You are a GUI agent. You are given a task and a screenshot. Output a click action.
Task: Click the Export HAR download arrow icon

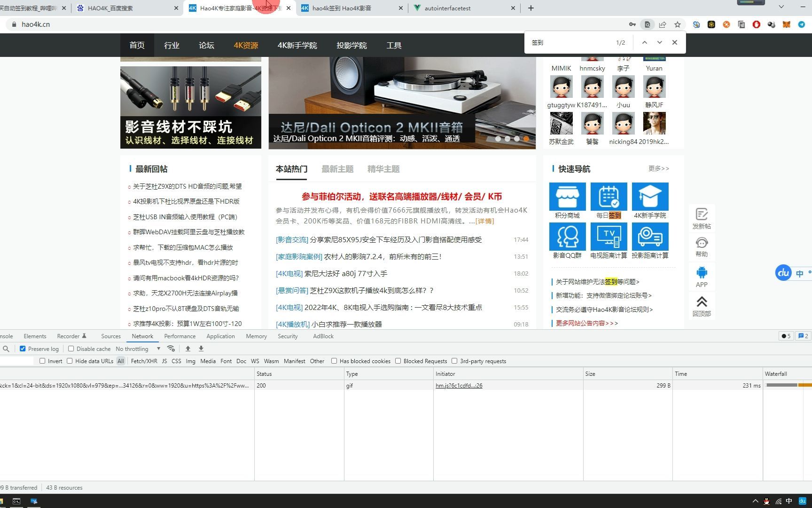coord(201,349)
